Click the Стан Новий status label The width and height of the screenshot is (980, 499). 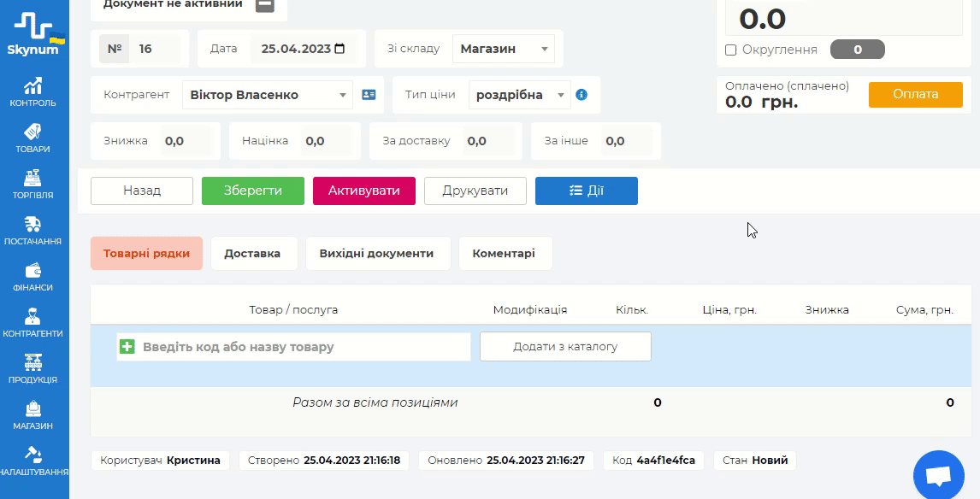point(755,461)
